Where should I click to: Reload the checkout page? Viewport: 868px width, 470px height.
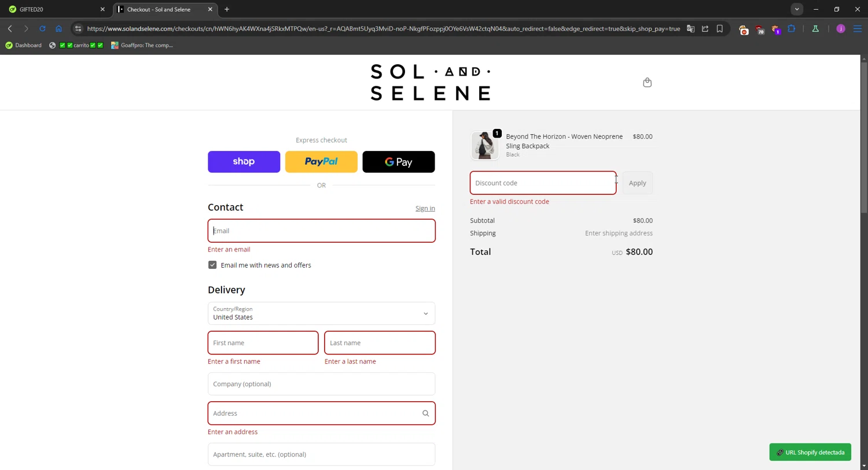42,28
